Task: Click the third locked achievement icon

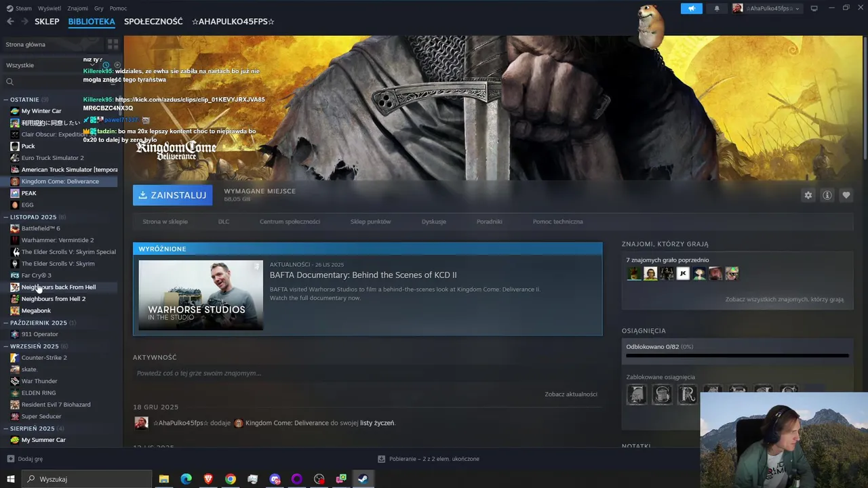Action: [688, 394]
